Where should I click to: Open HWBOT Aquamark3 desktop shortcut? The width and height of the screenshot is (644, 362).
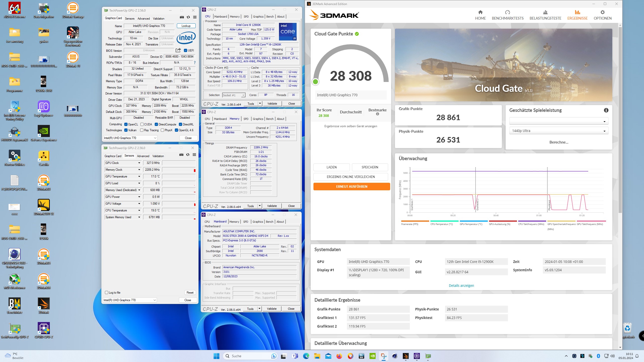click(15, 133)
